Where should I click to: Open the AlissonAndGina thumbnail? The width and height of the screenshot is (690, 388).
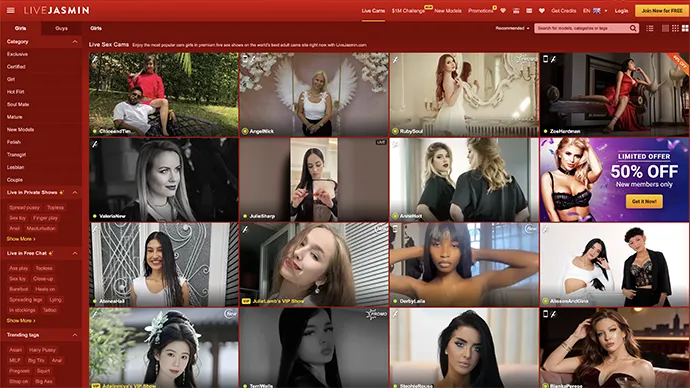tap(614, 264)
